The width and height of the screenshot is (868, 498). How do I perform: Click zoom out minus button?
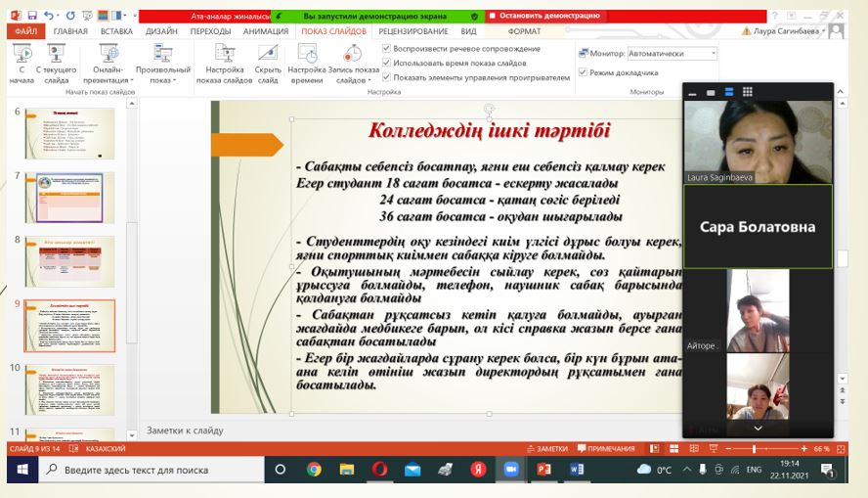pyautogui.click(x=728, y=449)
